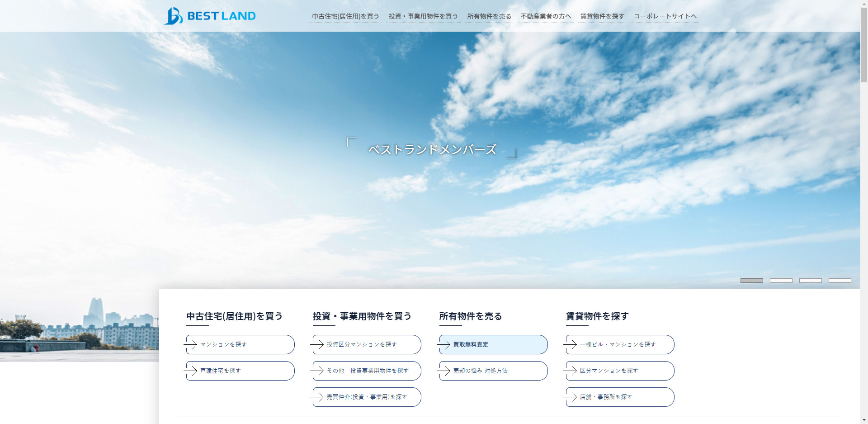Click arrow icon beside 買取無料査定
Screen dimensions: 868x424
(444, 345)
